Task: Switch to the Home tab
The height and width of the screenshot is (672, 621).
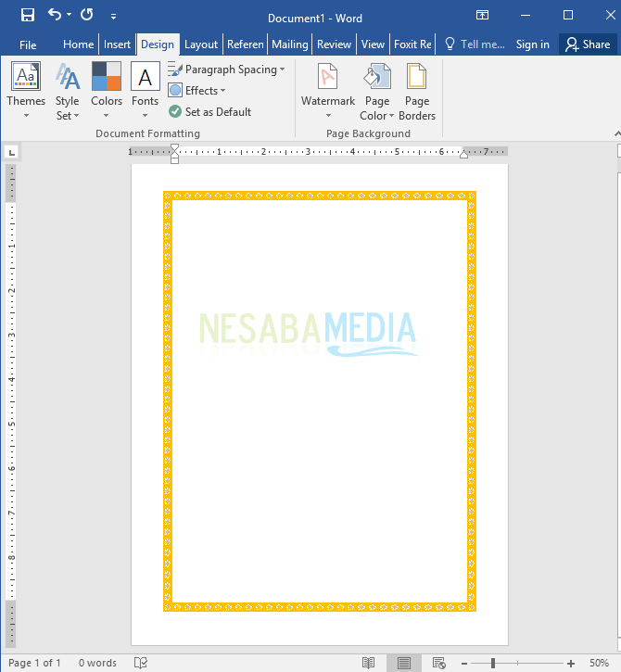Action: coord(78,44)
